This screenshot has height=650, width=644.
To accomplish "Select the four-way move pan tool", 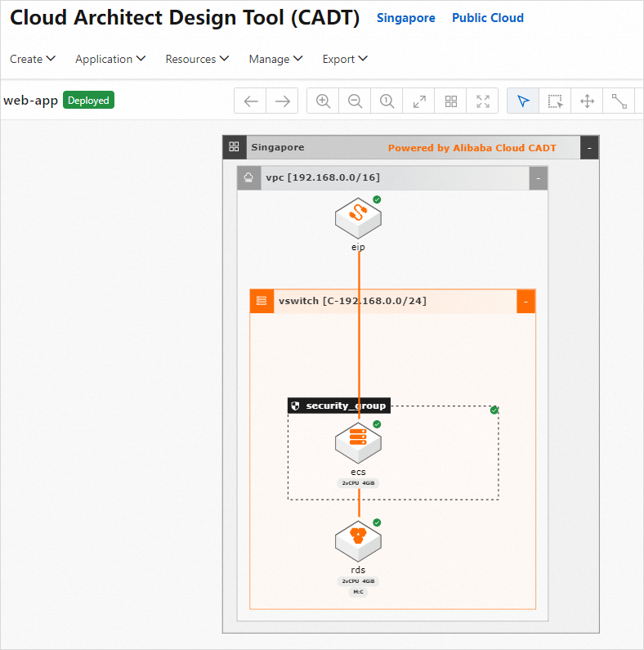I will pos(587,101).
